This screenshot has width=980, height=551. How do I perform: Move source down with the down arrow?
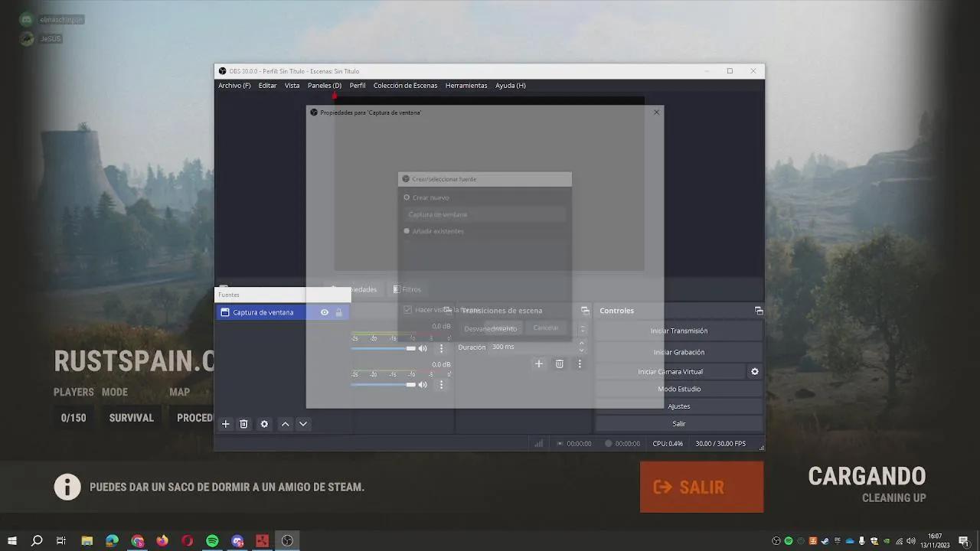click(x=303, y=424)
